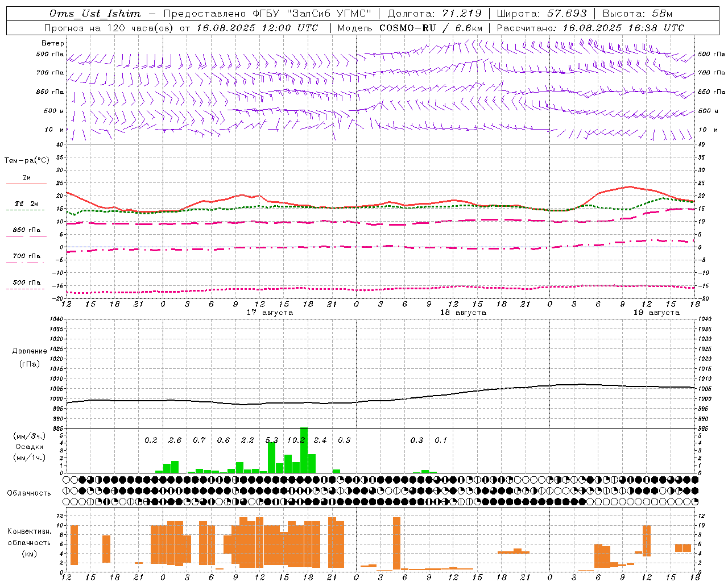The image size is (728, 582).
Task: Click the solid red 2м legend line
Action: pos(26,184)
